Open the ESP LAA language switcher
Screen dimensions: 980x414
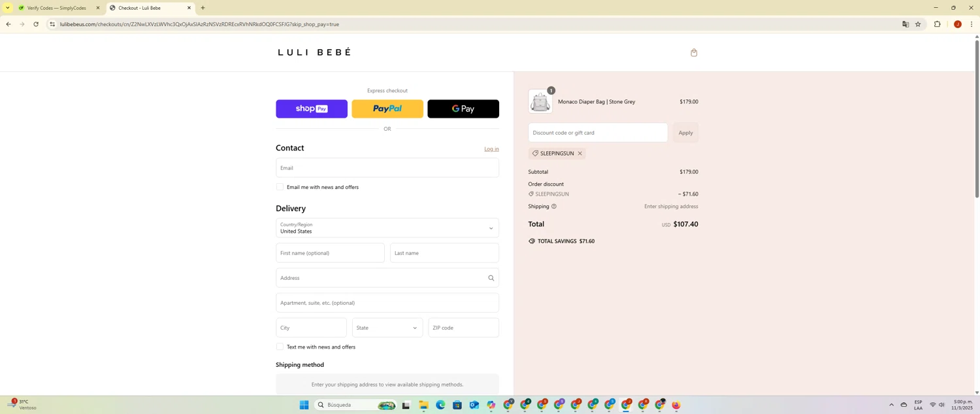(x=918, y=405)
